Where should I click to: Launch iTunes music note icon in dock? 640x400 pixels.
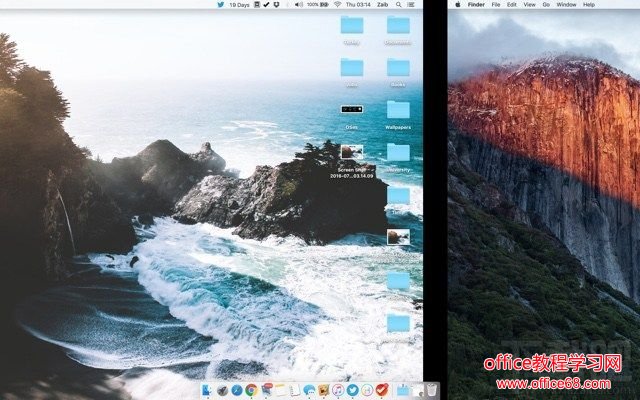338,391
